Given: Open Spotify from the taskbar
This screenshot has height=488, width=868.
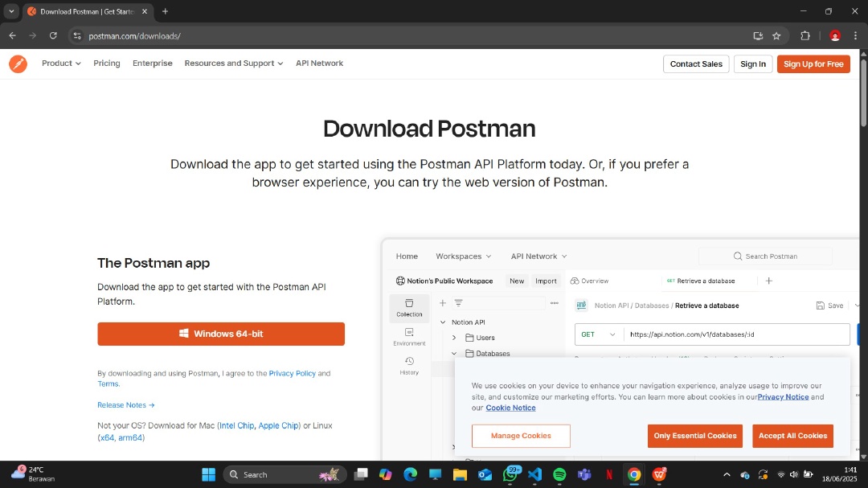Looking at the screenshot, I should click(559, 474).
